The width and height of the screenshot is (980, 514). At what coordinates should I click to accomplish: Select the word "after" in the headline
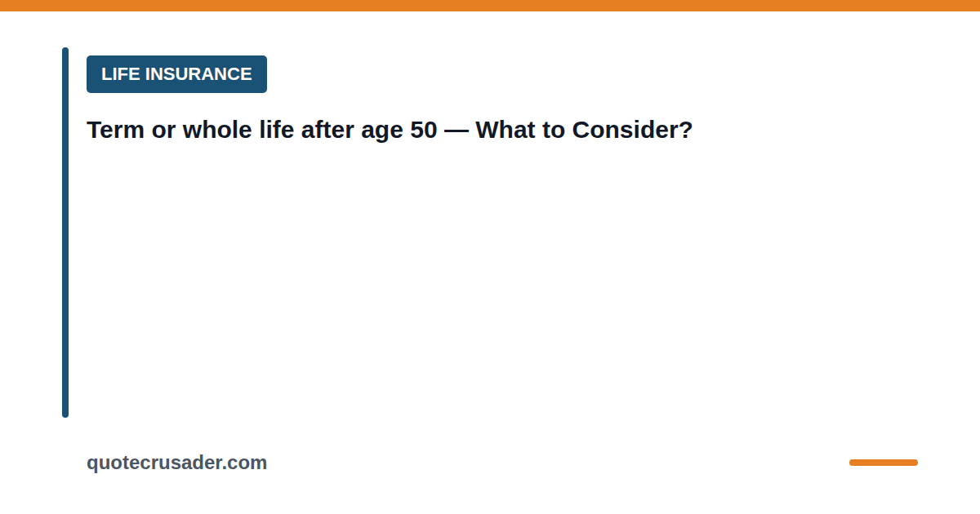click(327, 130)
